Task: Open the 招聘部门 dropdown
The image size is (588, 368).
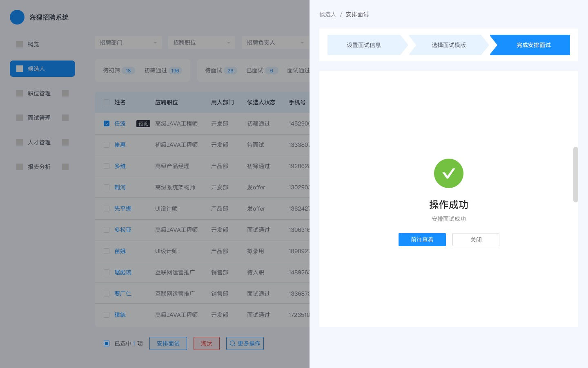Action: 128,43
